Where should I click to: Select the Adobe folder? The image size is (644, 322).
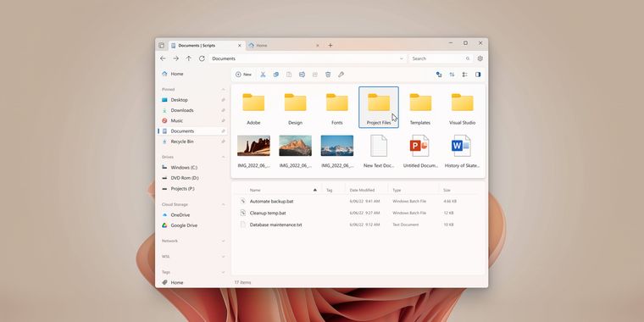click(253, 108)
